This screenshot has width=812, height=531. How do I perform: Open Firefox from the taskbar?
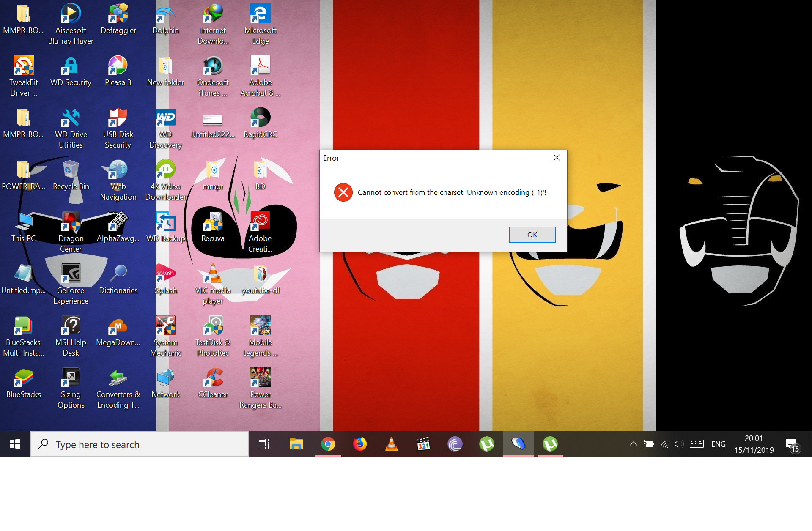pyautogui.click(x=359, y=444)
